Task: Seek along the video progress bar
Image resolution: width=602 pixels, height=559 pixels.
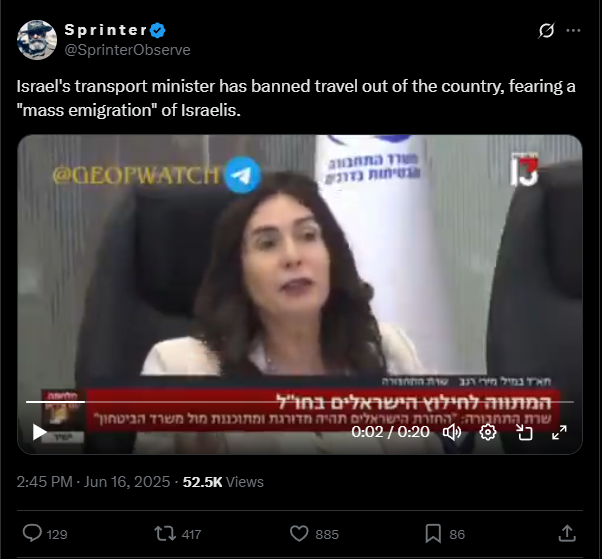Action: point(300,402)
